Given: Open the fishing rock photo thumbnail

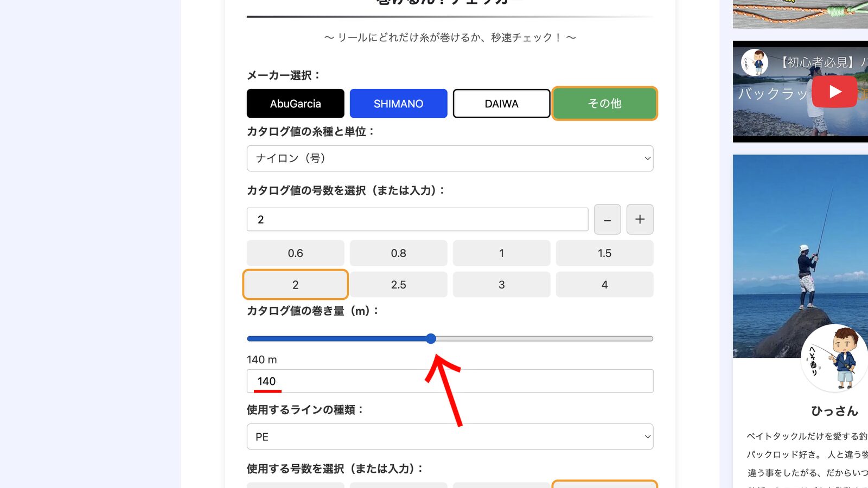Looking at the screenshot, I should pyautogui.click(x=800, y=256).
